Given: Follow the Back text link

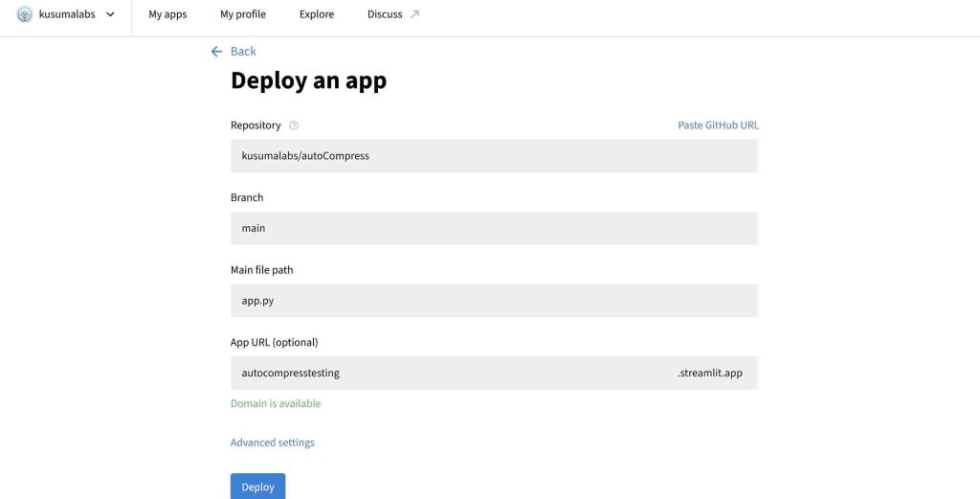Looking at the screenshot, I should tap(243, 52).
